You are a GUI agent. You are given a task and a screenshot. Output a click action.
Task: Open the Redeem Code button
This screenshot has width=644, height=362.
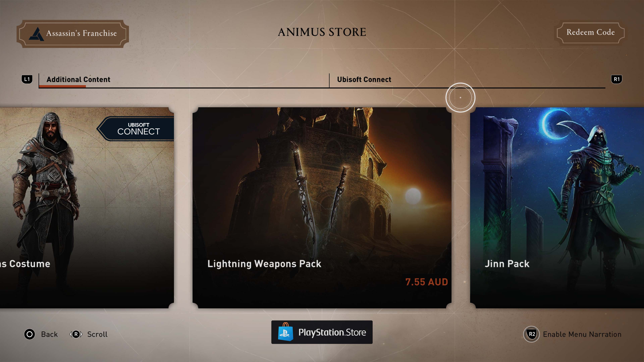pos(591,33)
